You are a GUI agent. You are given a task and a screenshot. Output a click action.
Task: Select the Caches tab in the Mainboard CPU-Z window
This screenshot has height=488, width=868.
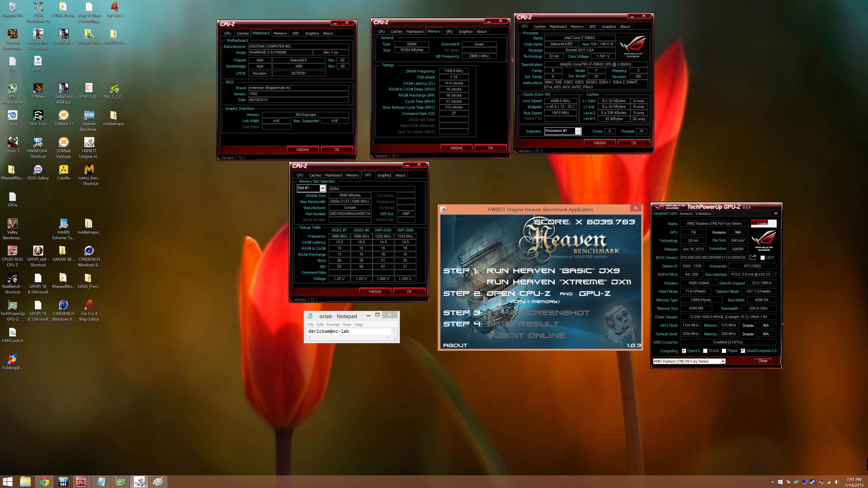tap(242, 33)
